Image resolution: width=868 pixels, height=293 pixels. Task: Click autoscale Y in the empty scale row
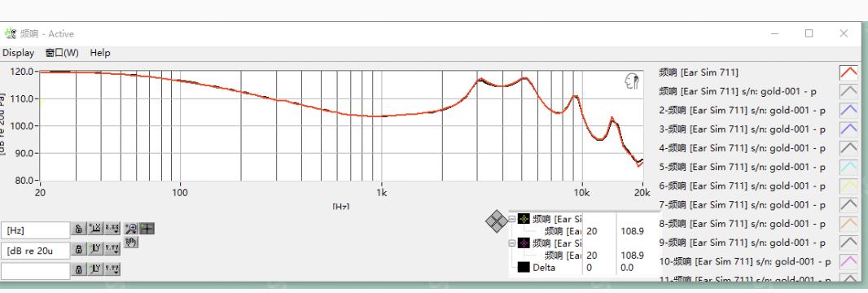[x=96, y=269]
